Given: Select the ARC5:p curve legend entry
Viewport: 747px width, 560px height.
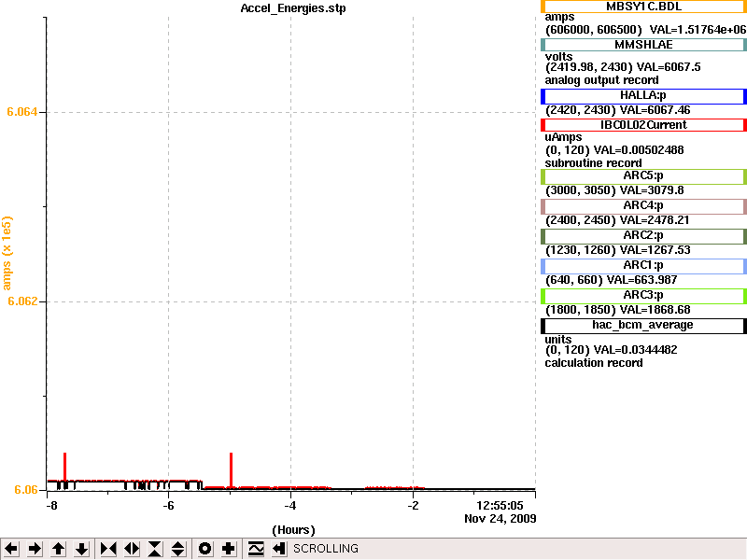Looking at the screenshot, I should pyautogui.click(x=643, y=176).
